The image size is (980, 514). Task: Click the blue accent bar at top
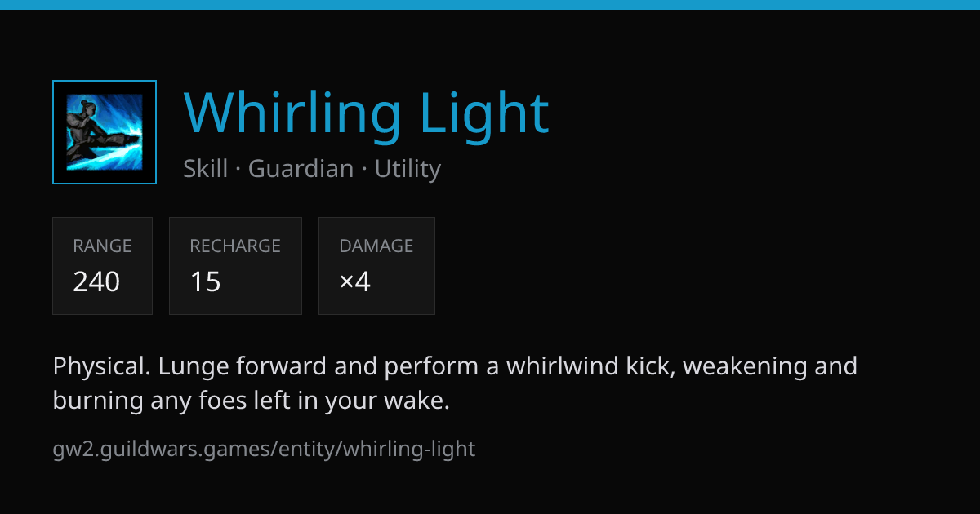coord(490,4)
